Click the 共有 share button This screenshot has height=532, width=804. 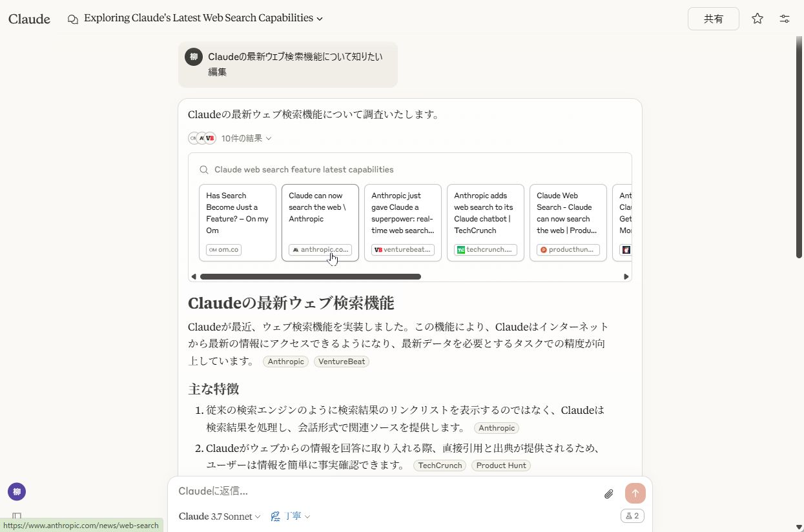click(x=714, y=19)
